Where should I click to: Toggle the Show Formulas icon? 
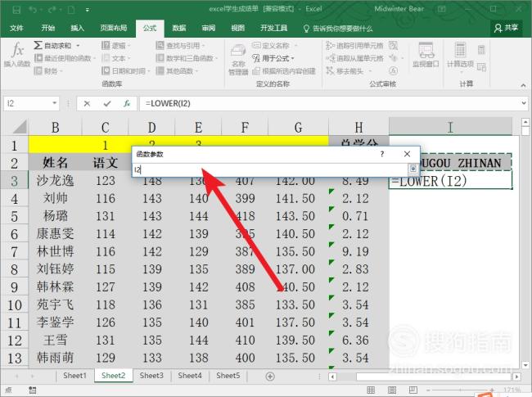tap(393, 46)
